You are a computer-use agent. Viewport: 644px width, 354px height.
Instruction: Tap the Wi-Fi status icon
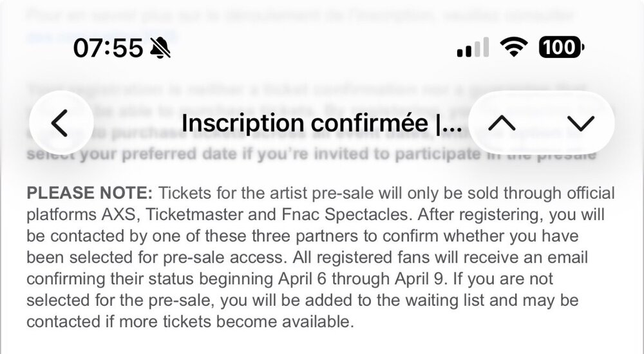click(513, 47)
